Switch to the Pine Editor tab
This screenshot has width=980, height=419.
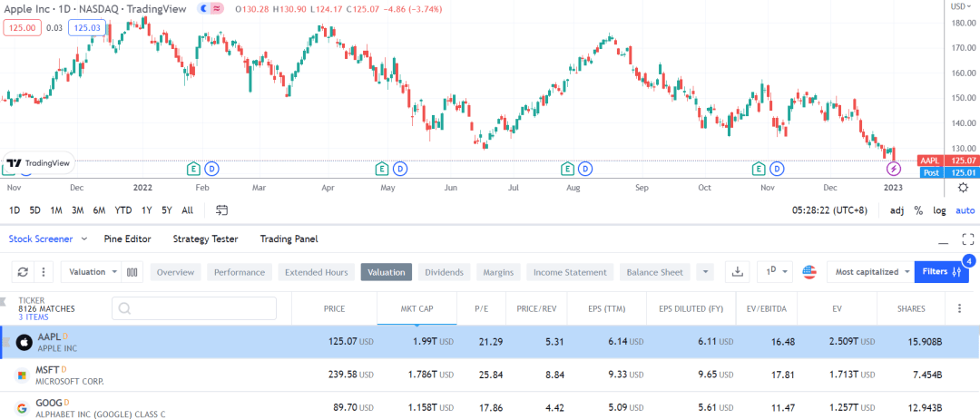(x=130, y=239)
